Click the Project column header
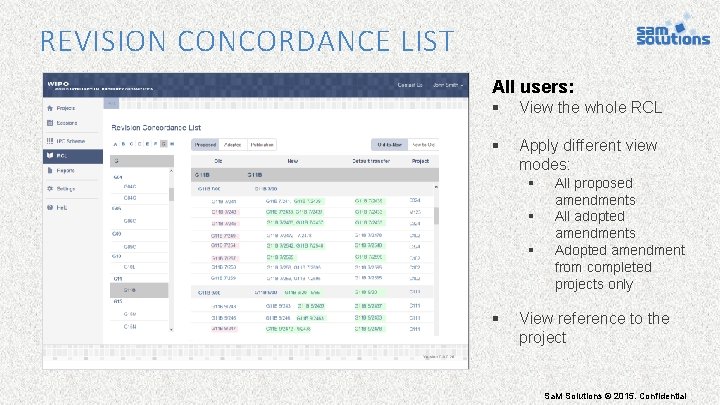 [420, 161]
